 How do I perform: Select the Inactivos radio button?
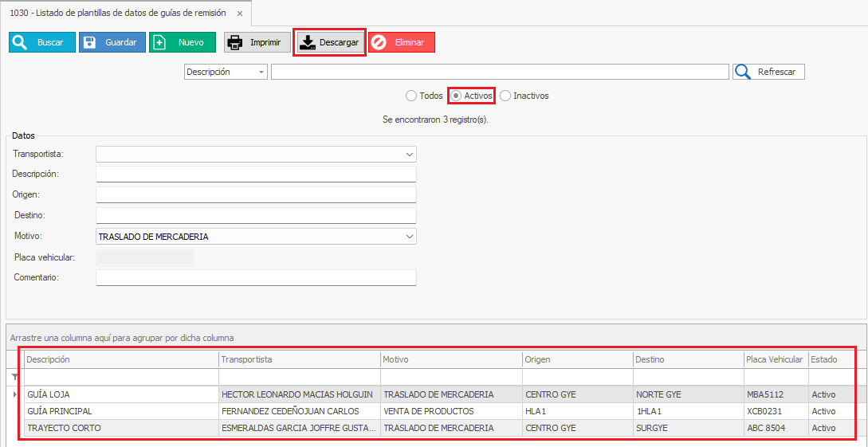505,96
